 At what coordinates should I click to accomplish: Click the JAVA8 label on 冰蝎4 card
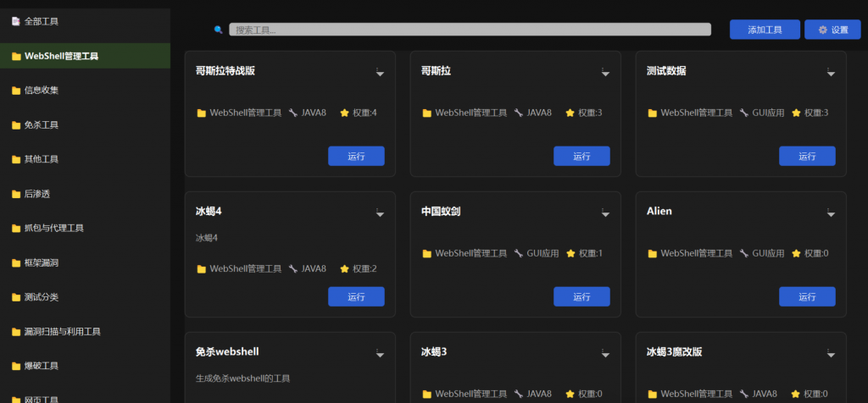314,268
